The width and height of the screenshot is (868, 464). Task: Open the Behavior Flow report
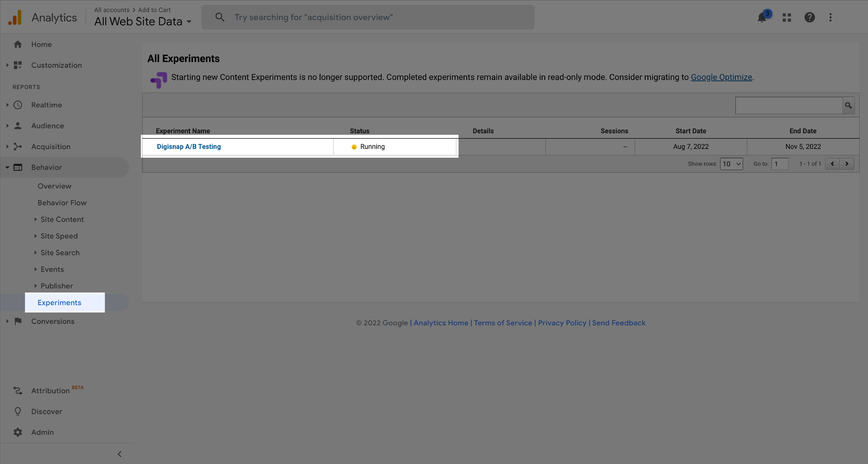(62, 203)
